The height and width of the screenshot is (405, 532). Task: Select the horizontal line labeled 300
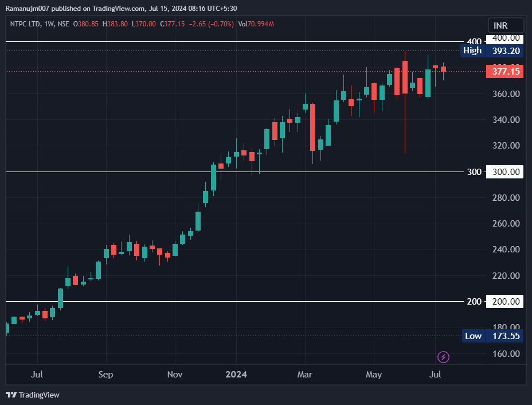coord(234,172)
